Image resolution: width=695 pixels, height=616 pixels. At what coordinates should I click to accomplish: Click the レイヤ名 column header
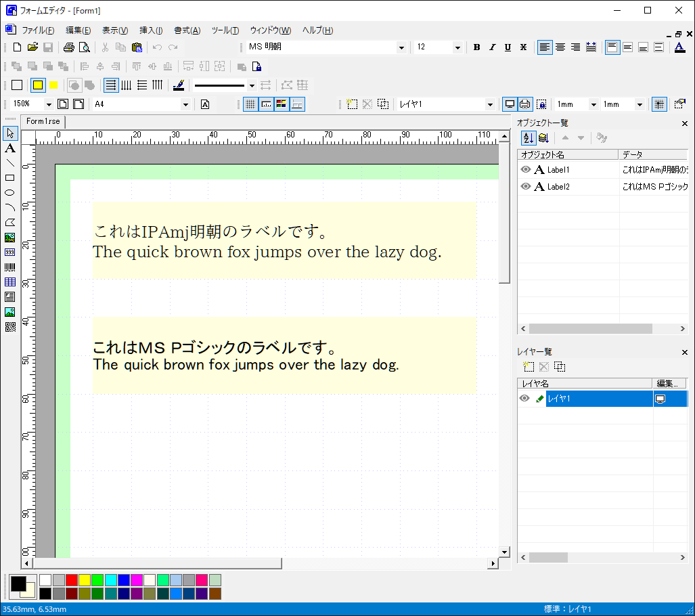[x=584, y=383]
